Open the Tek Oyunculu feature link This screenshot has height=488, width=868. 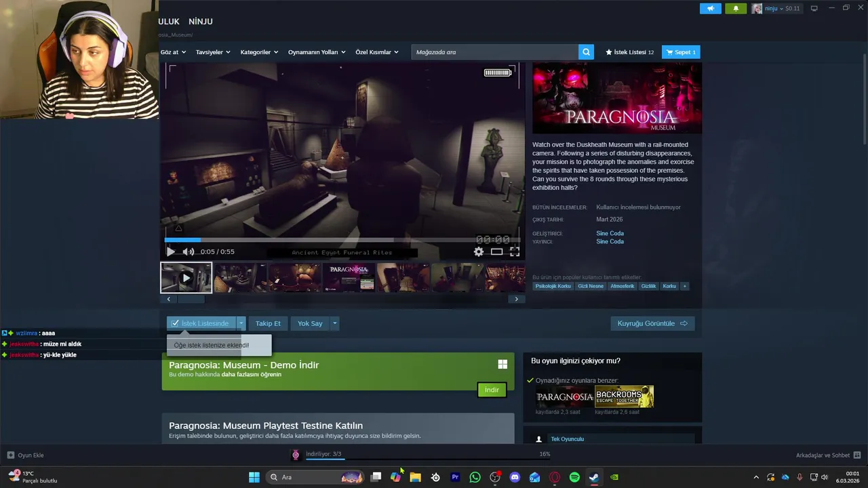pyautogui.click(x=568, y=439)
